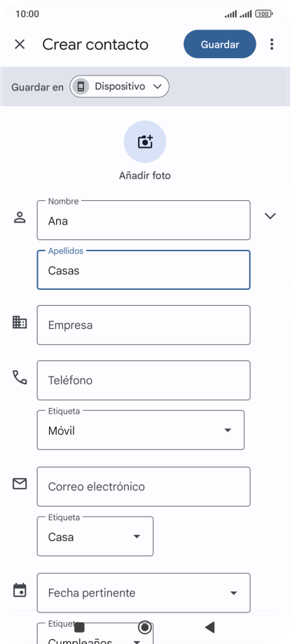Tap the Android home circle button
290x644 pixels.
coord(144,627)
